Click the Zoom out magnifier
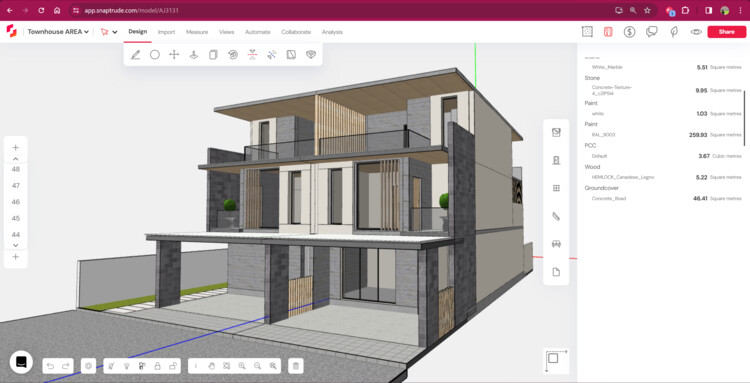 258,366
